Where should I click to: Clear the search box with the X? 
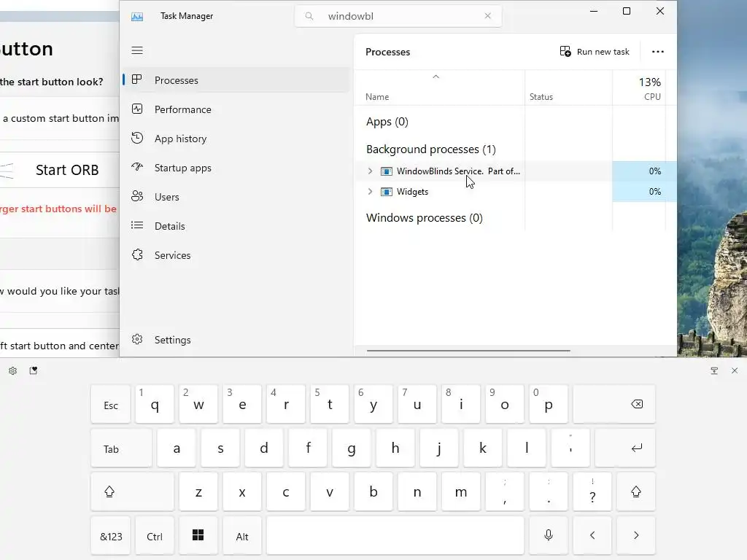coord(487,16)
